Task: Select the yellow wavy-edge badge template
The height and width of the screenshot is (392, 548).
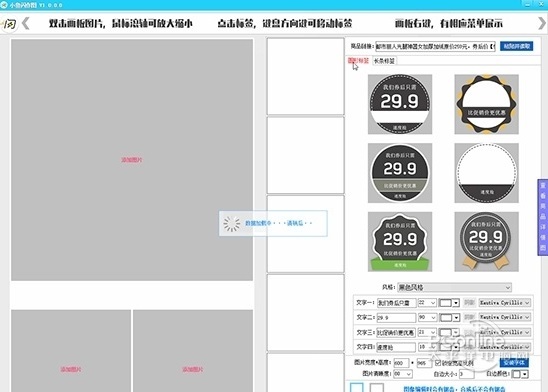Action: pyautogui.click(x=486, y=104)
